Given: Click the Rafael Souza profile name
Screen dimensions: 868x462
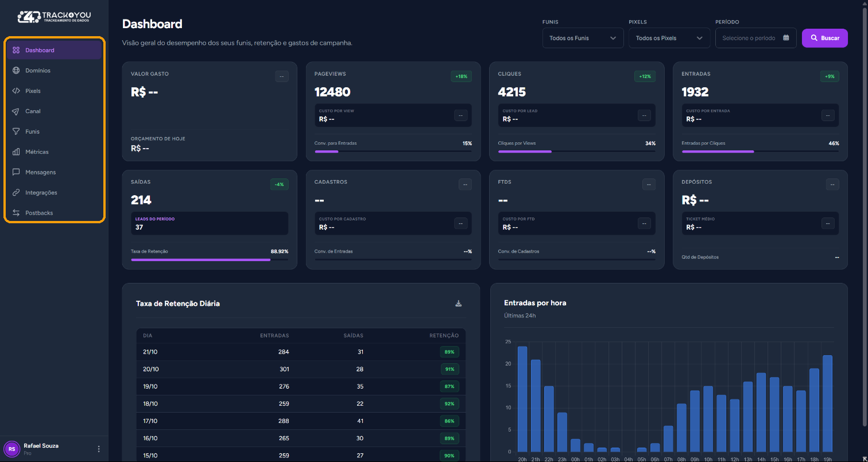Looking at the screenshot, I should coord(41,445).
